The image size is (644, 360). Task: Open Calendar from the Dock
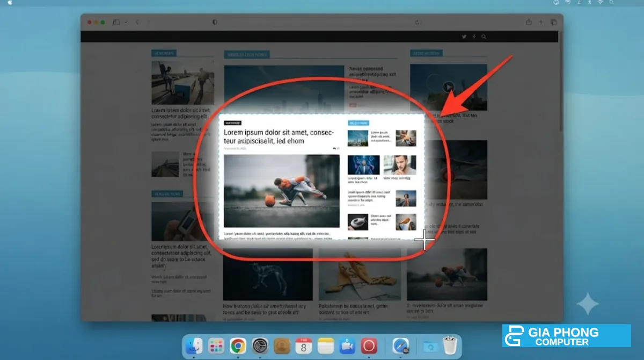[x=304, y=347]
